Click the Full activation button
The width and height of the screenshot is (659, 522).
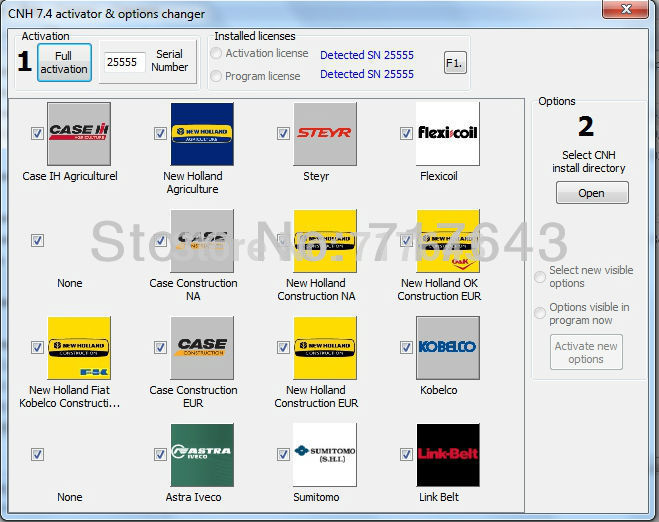click(64, 62)
